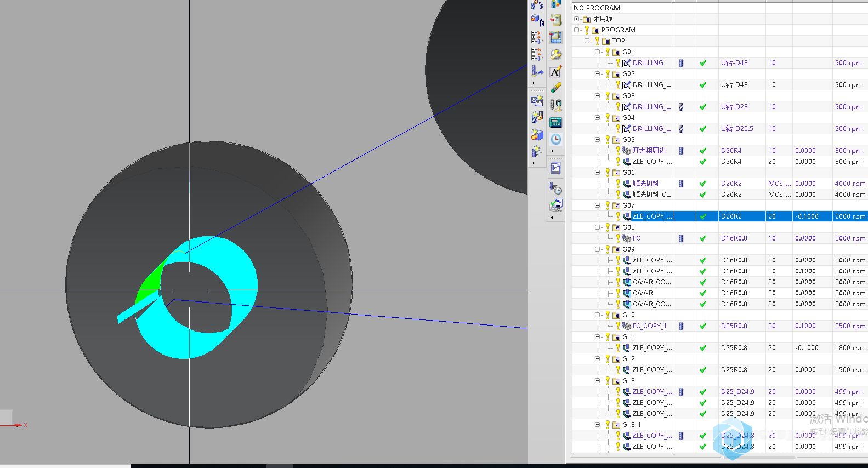Click the blue document report icon
Image resolution: width=868 pixels, height=468 pixels.
point(556,168)
